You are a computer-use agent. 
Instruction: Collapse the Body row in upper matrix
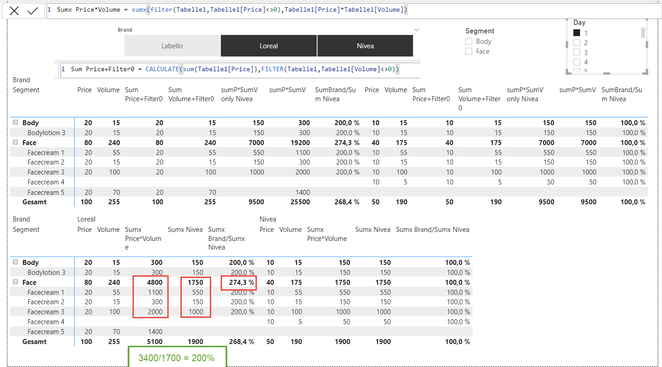tap(15, 122)
